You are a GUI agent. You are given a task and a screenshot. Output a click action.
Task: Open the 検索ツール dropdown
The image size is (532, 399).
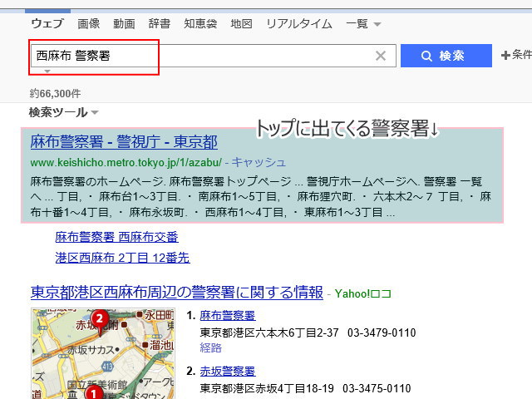(63, 112)
